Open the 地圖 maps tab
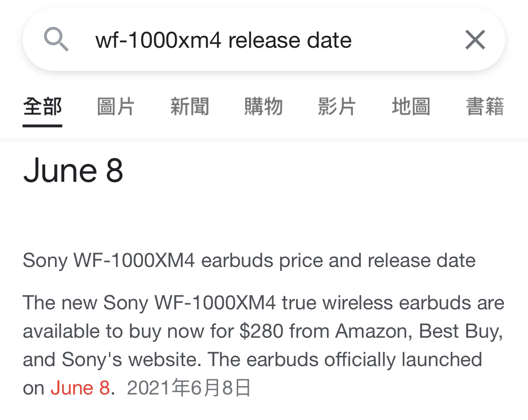Viewport: 528px width, 420px height. coord(411,107)
